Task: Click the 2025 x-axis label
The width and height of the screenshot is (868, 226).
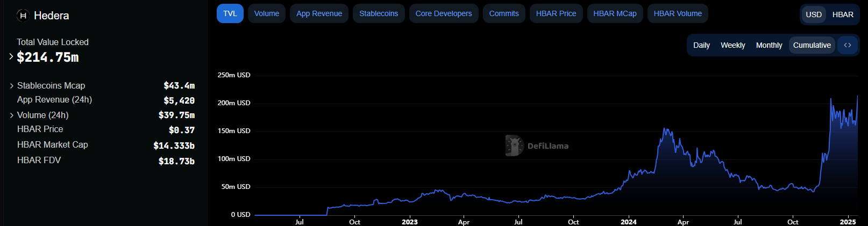Action: tap(848, 222)
